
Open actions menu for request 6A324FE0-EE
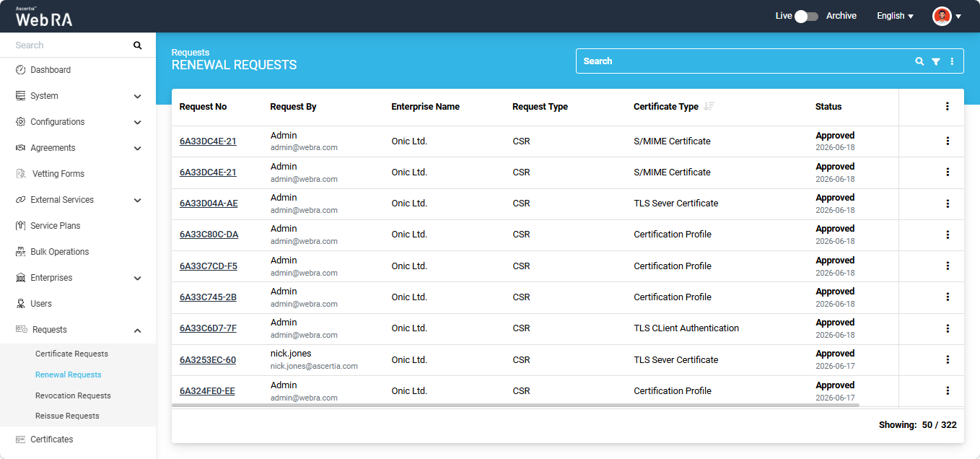coord(948,390)
